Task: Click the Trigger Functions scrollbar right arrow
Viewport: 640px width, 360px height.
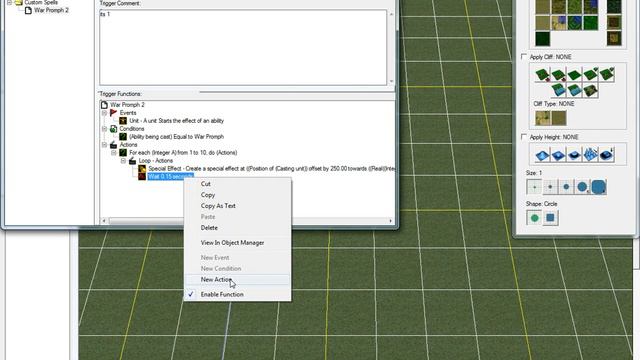Action: pos(391,221)
